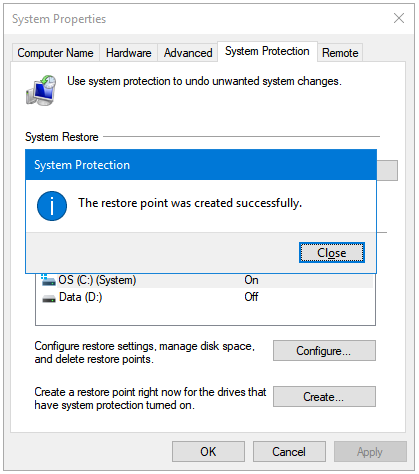Click Create to make a restore point

coord(324,396)
